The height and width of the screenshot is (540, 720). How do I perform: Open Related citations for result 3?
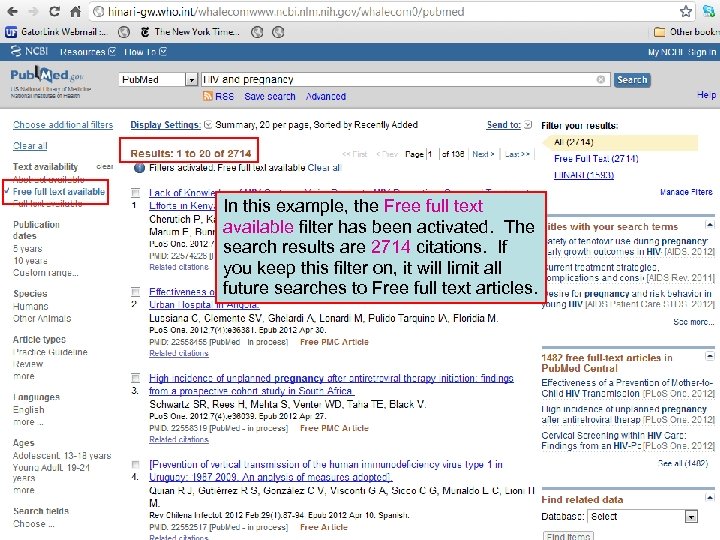(x=179, y=439)
